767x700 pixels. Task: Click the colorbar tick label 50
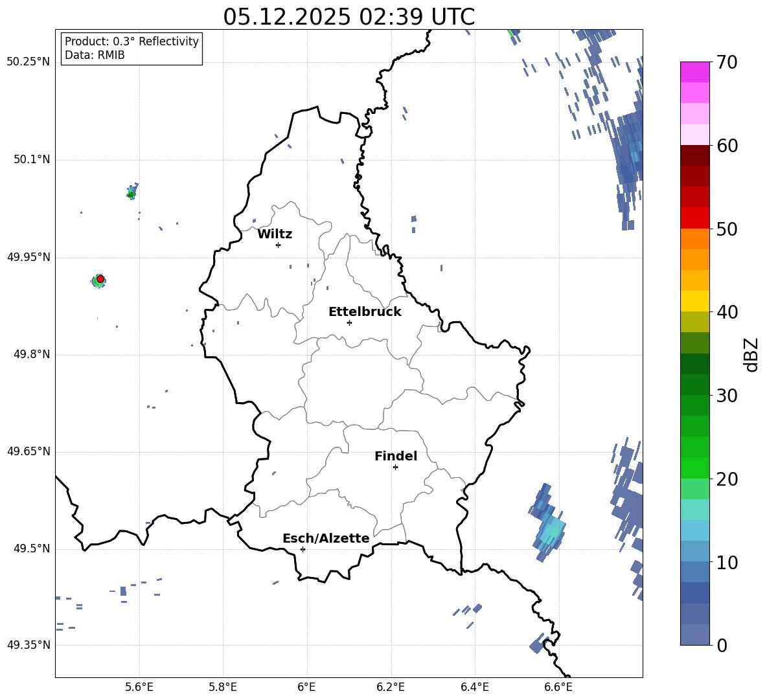727,229
